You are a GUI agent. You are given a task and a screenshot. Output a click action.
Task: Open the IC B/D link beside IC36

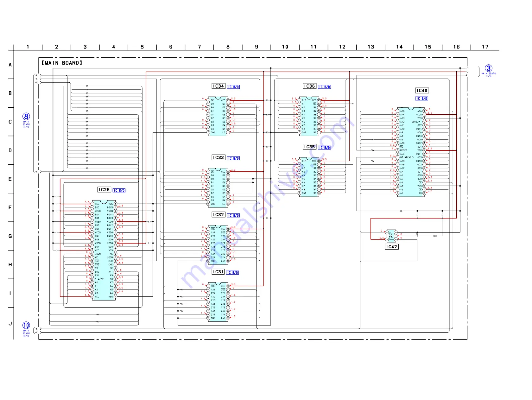click(324, 87)
